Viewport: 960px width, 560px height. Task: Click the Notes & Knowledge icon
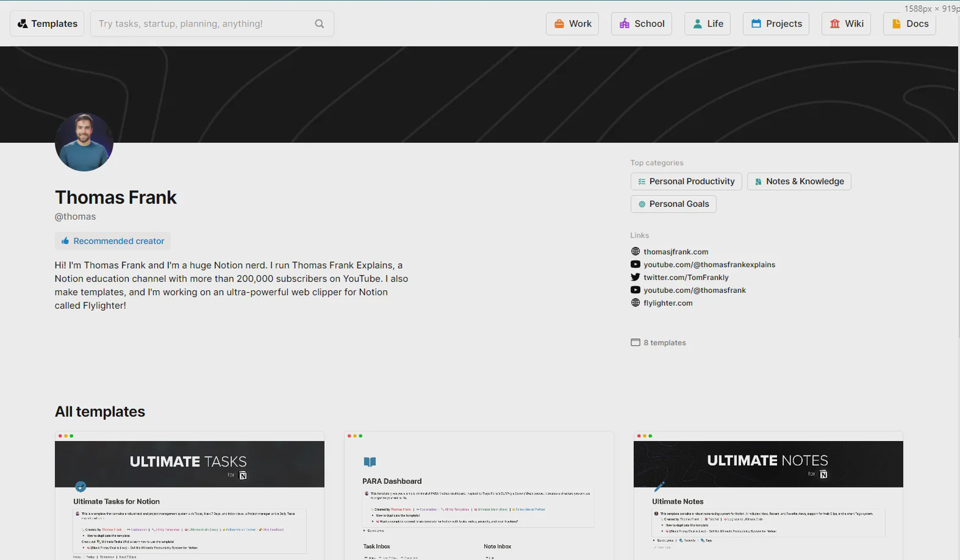[x=758, y=181]
